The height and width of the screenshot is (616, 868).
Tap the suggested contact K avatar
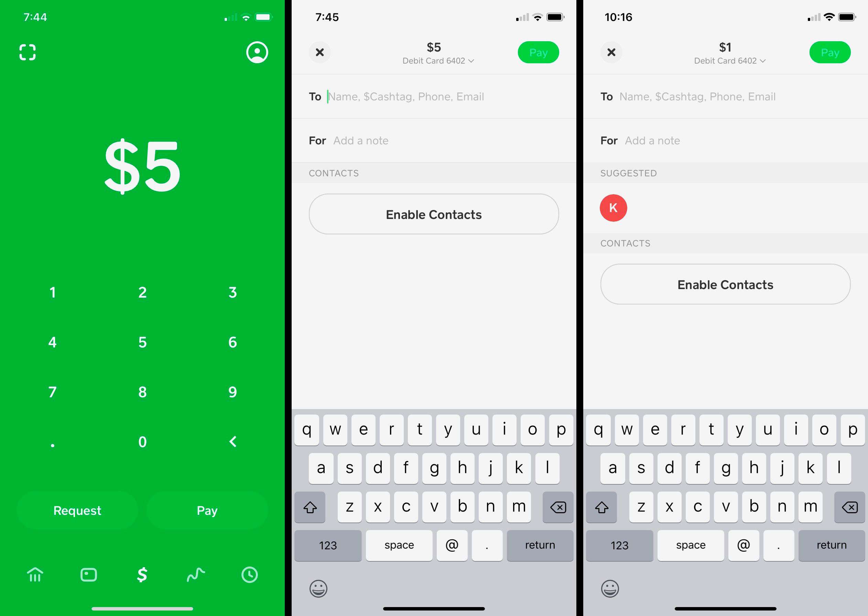(x=613, y=207)
